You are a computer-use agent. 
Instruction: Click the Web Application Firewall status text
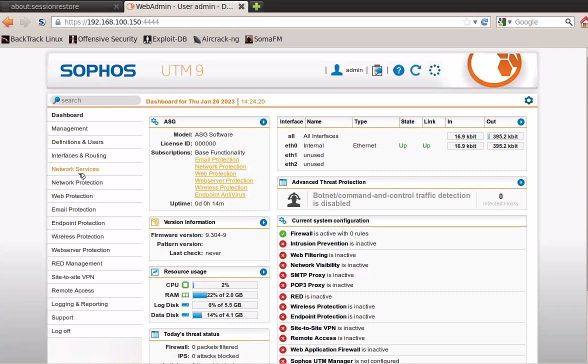339,350
